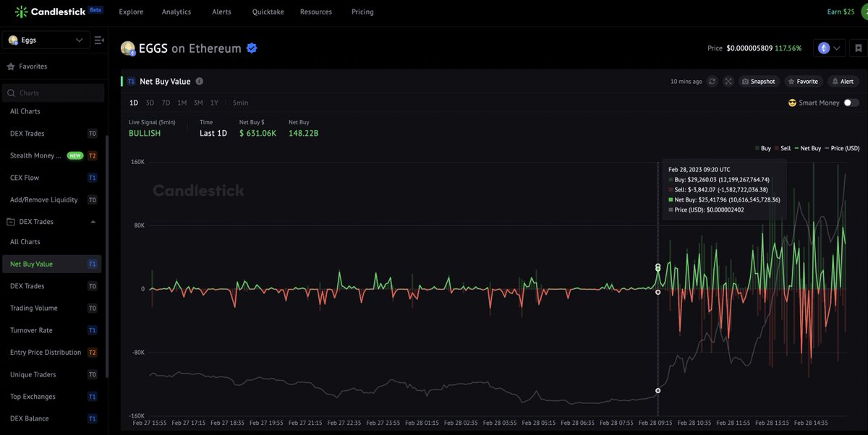
Task: Open the Resources menu
Action: point(316,12)
